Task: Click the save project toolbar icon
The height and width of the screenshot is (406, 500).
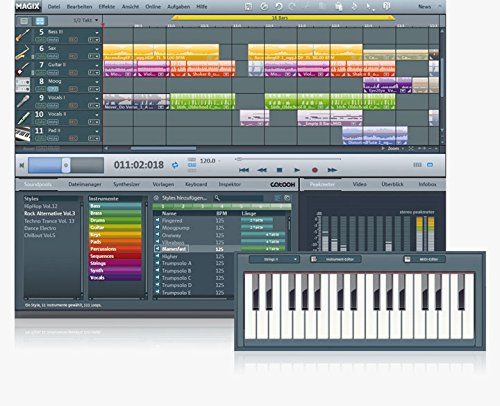Action: point(248,6)
